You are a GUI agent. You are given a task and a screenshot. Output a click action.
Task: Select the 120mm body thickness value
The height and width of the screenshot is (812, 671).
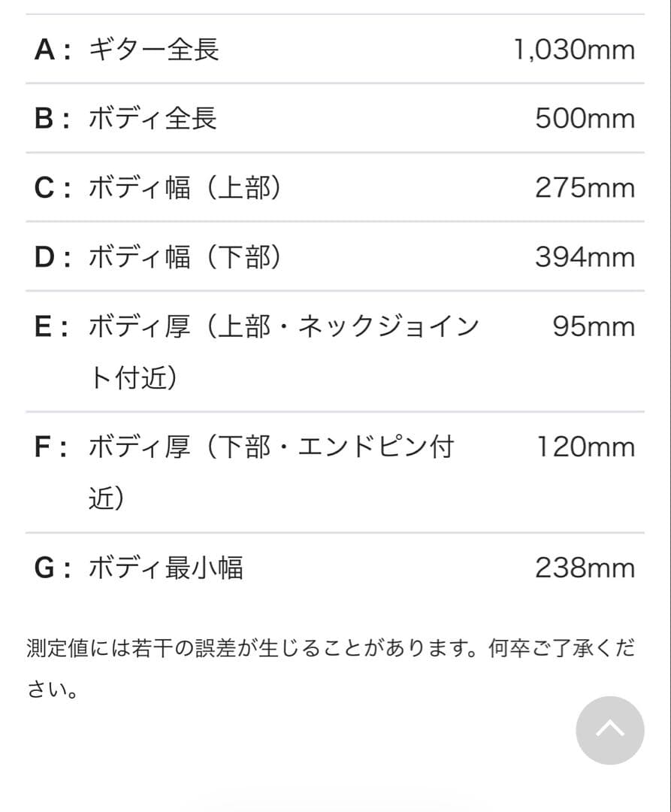pos(585,447)
